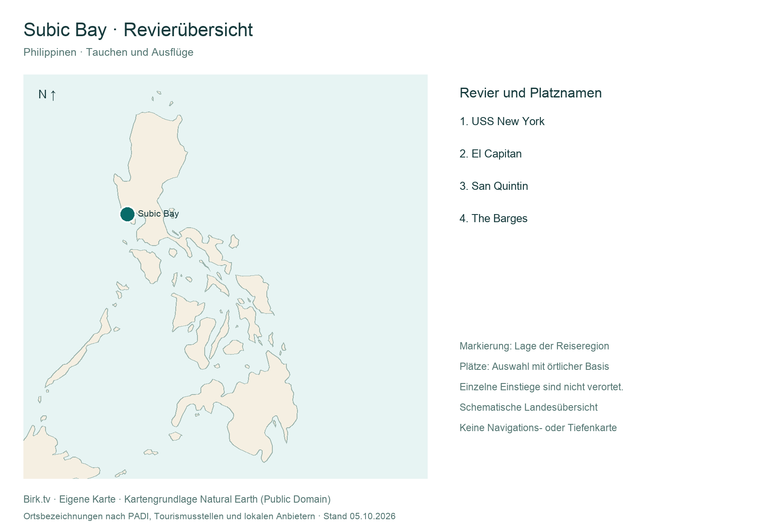The height and width of the screenshot is (532, 766).
Task: Select list entry '4. The Barges'
Action: [x=494, y=218]
